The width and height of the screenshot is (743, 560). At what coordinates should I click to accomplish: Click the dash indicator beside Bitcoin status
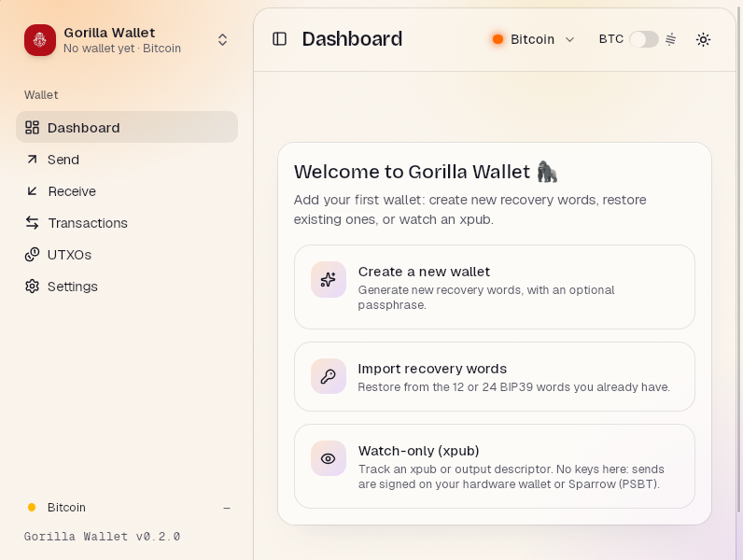[227, 508]
